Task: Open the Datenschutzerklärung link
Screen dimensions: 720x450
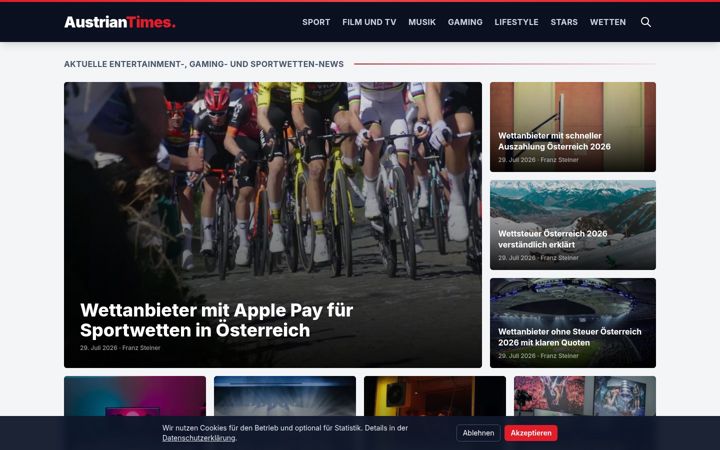Action: point(199,438)
